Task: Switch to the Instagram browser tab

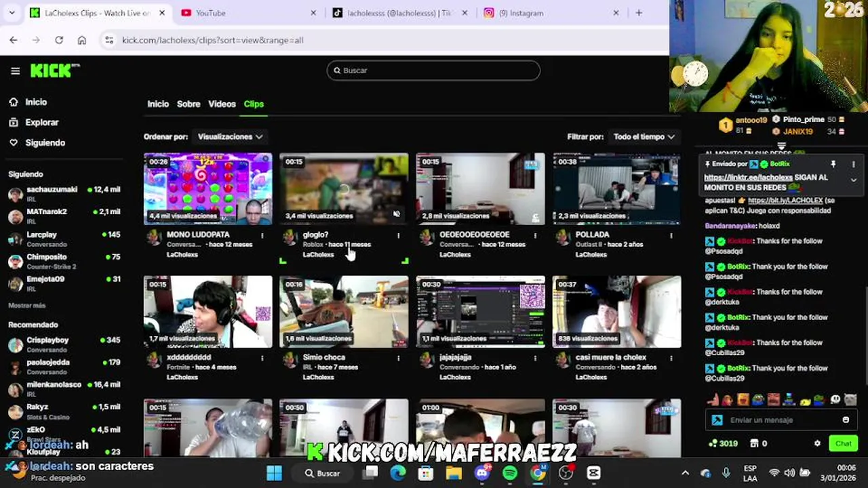Action: [549, 13]
